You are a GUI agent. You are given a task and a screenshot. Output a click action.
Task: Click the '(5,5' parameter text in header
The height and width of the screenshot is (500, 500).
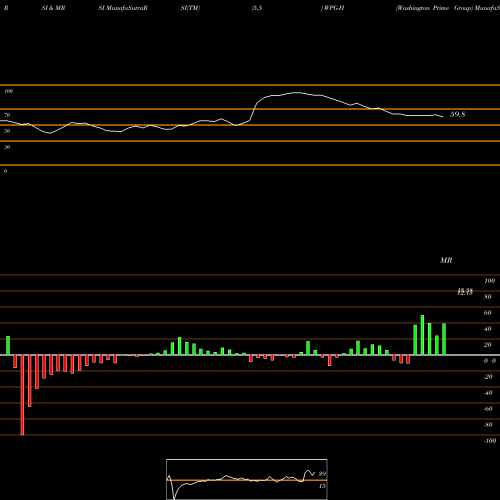pos(257,8)
